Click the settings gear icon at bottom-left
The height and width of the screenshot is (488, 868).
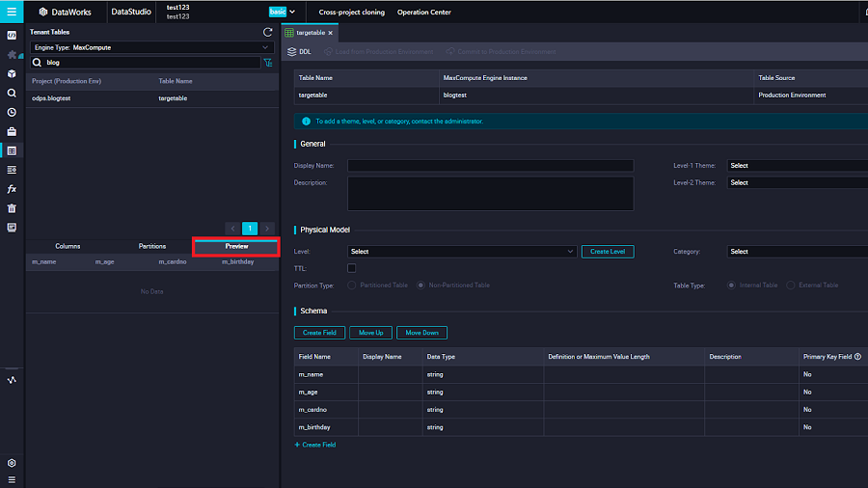coord(12,463)
